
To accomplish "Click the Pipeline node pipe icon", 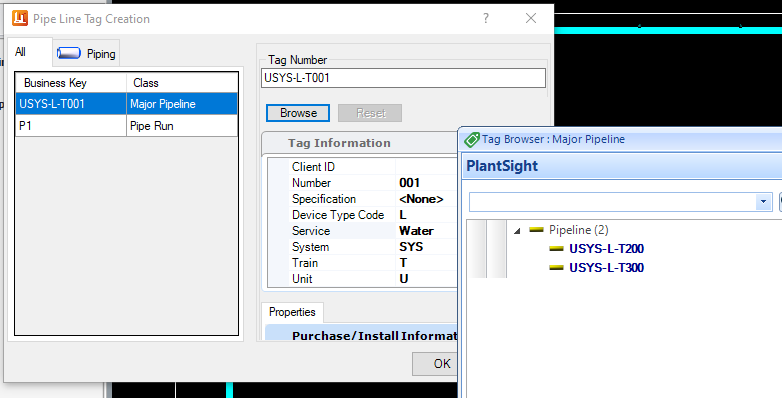I will pyautogui.click(x=536, y=229).
